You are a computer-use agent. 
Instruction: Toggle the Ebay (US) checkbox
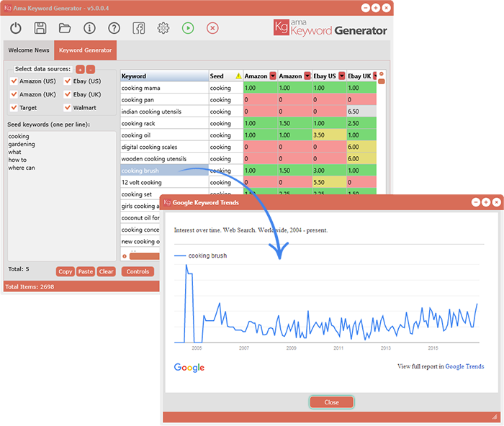[x=68, y=81]
